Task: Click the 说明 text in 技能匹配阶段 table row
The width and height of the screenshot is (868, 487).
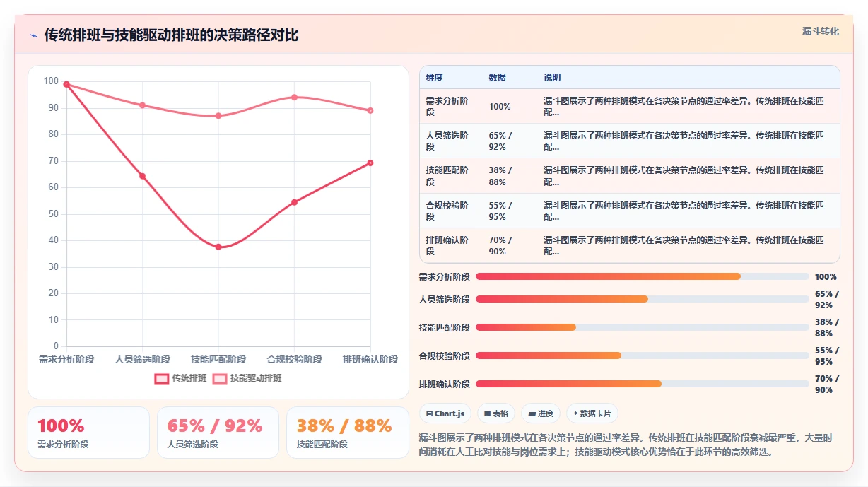Action: coord(684,175)
